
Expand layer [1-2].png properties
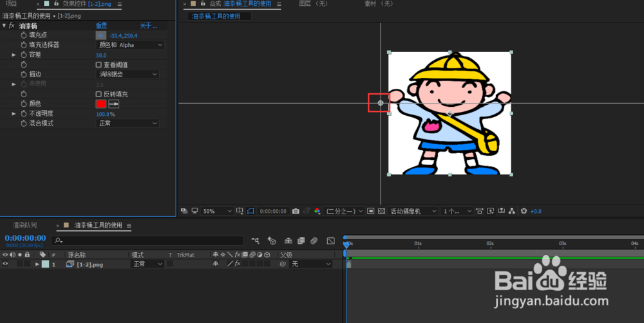[x=37, y=264]
